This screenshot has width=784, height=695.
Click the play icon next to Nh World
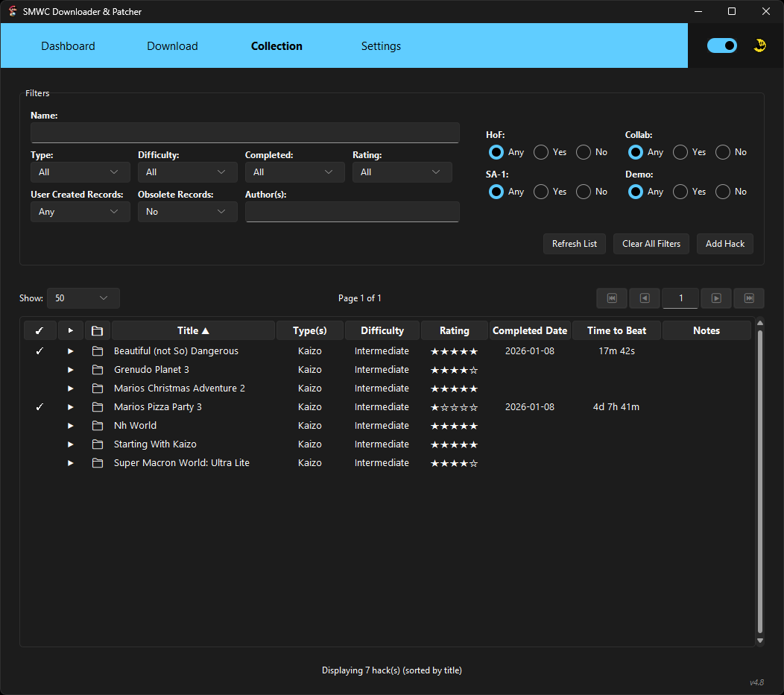69,425
